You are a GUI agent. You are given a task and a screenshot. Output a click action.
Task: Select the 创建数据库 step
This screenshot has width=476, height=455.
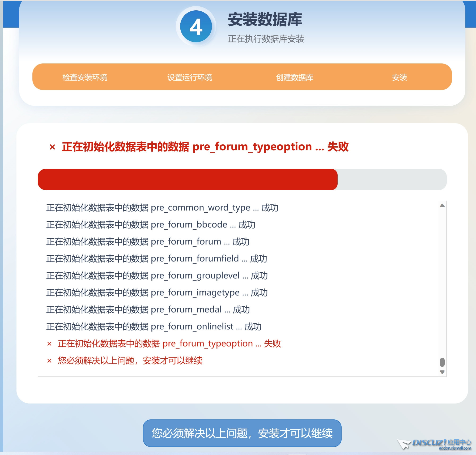[295, 78]
